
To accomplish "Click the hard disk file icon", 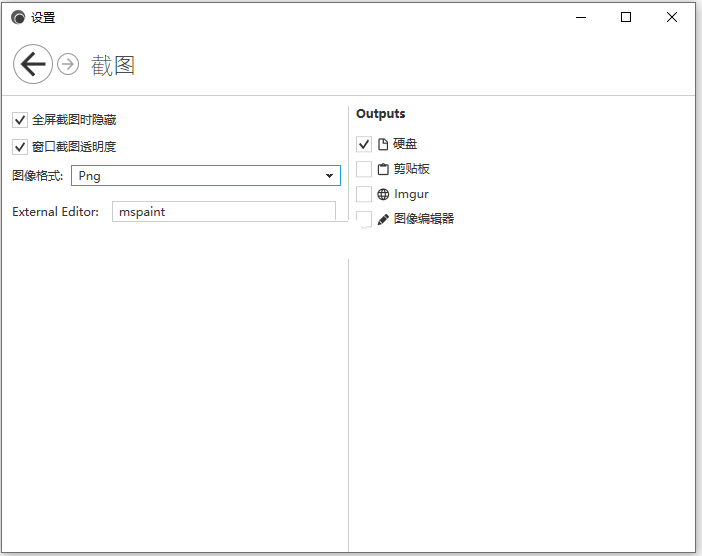I will point(383,144).
